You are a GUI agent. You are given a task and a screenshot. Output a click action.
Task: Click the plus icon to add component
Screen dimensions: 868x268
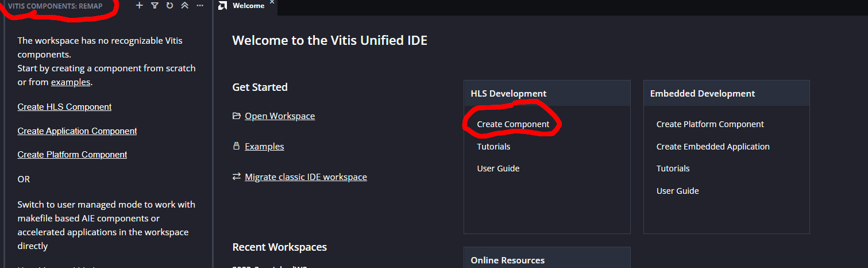tap(139, 5)
